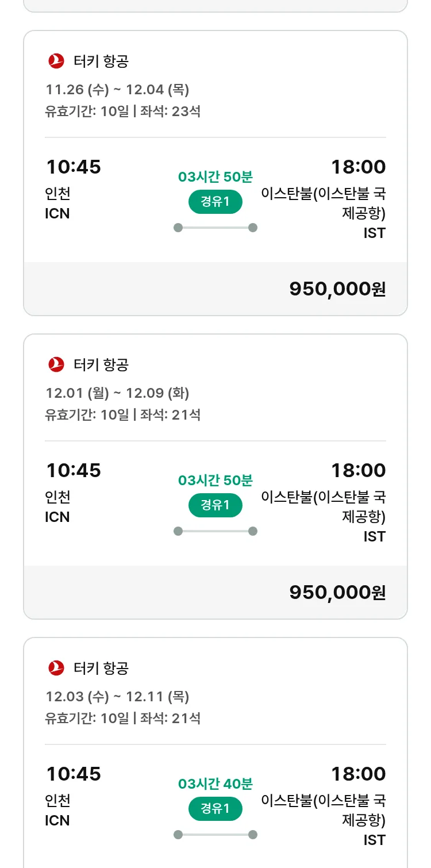The height and width of the screenshot is (868, 431).
Task: Click Turkish Airlines logo on 12.01 flight card
Action: click(x=56, y=364)
